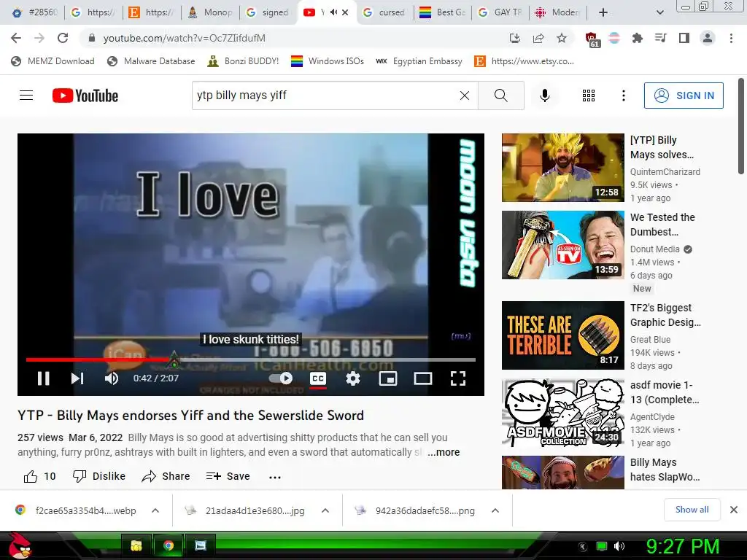Bookmark this tab with star
The image size is (747, 560).
point(562,38)
